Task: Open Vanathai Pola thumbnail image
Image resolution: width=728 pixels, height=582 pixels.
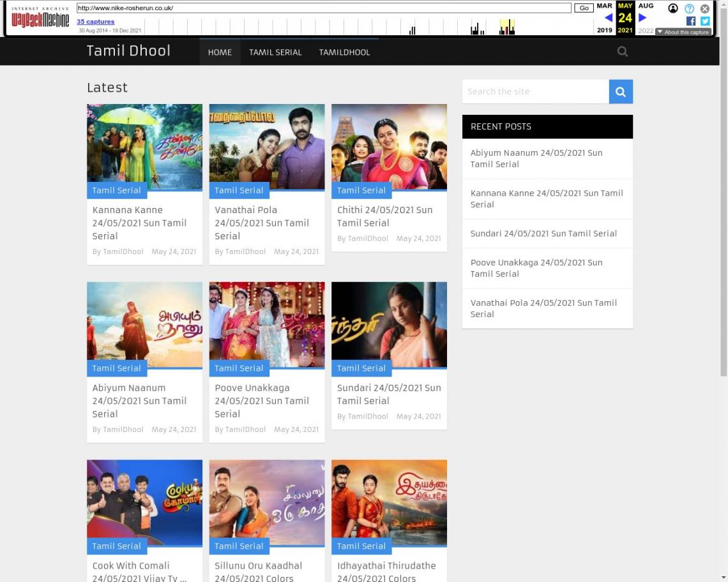Action: (x=267, y=147)
